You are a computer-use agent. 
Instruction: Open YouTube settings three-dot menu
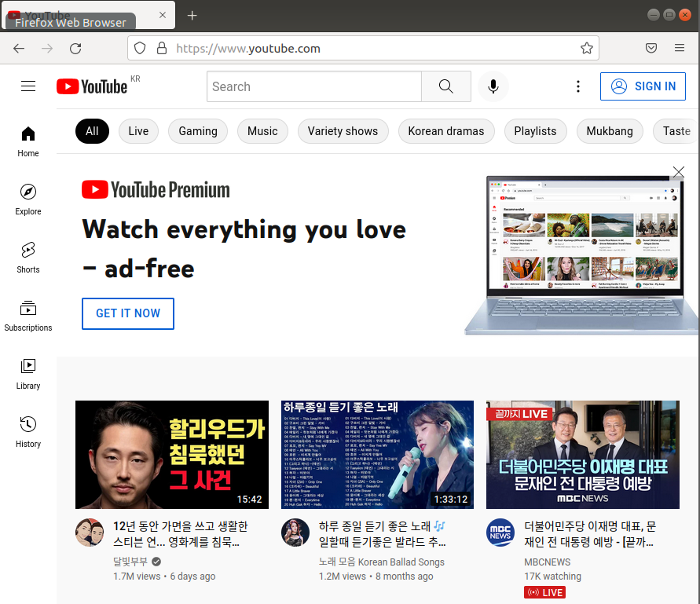click(578, 86)
